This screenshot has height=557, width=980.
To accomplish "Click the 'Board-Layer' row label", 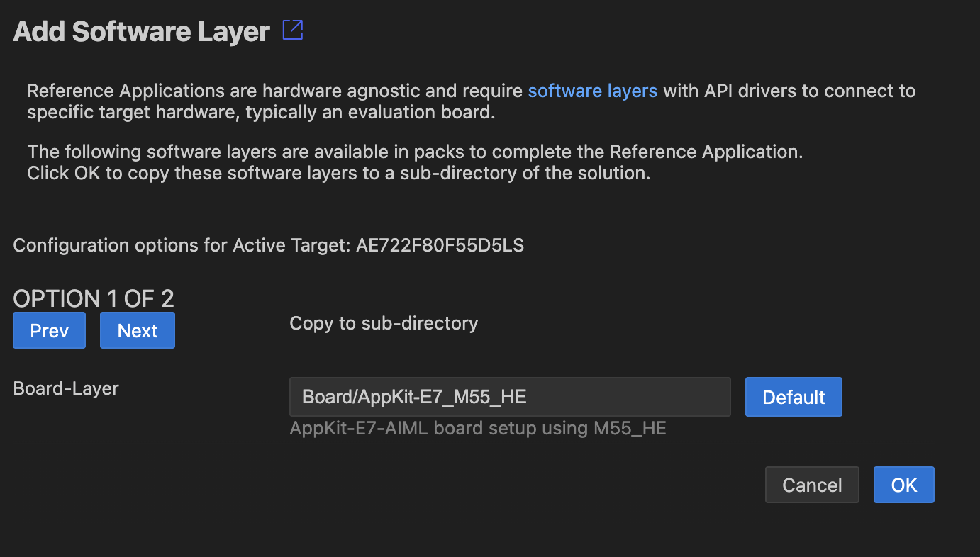I will [x=66, y=388].
